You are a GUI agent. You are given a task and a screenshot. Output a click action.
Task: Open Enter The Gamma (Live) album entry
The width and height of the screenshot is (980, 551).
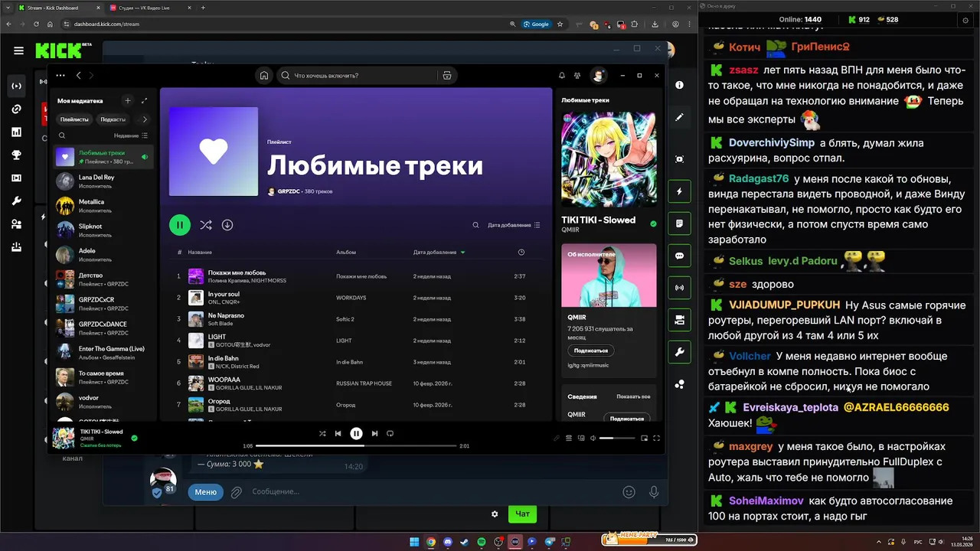tap(103, 353)
